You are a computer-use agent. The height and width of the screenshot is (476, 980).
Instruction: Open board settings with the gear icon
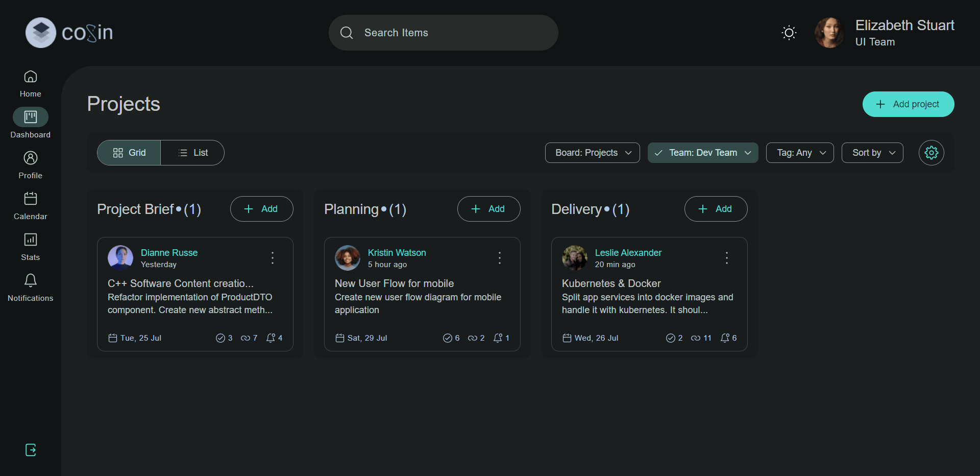[931, 152]
